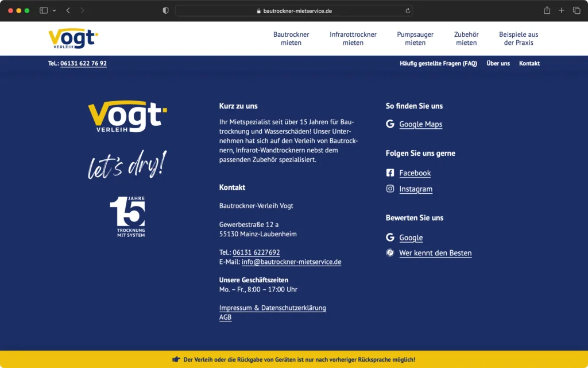Image resolution: width=588 pixels, height=368 pixels.
Task: Click the Kurz zu uns heading
Action: click(238, 106)
